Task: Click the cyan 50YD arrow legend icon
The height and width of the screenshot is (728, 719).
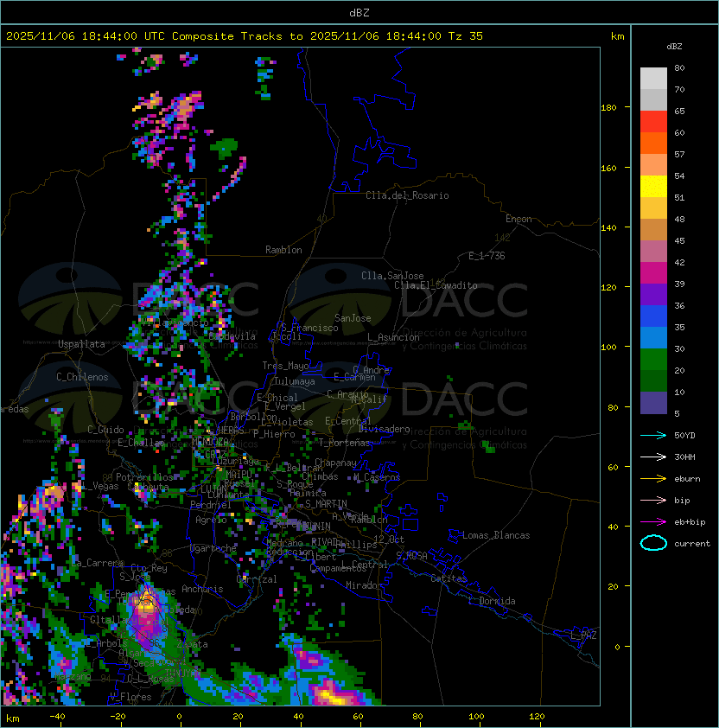Action: click(653, 435)
